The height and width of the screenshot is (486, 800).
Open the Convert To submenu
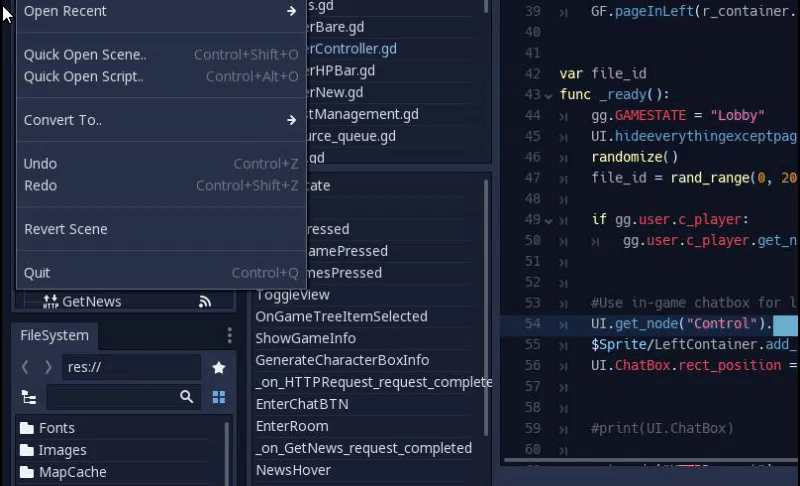pyautogui.click(x=161, y=120)
